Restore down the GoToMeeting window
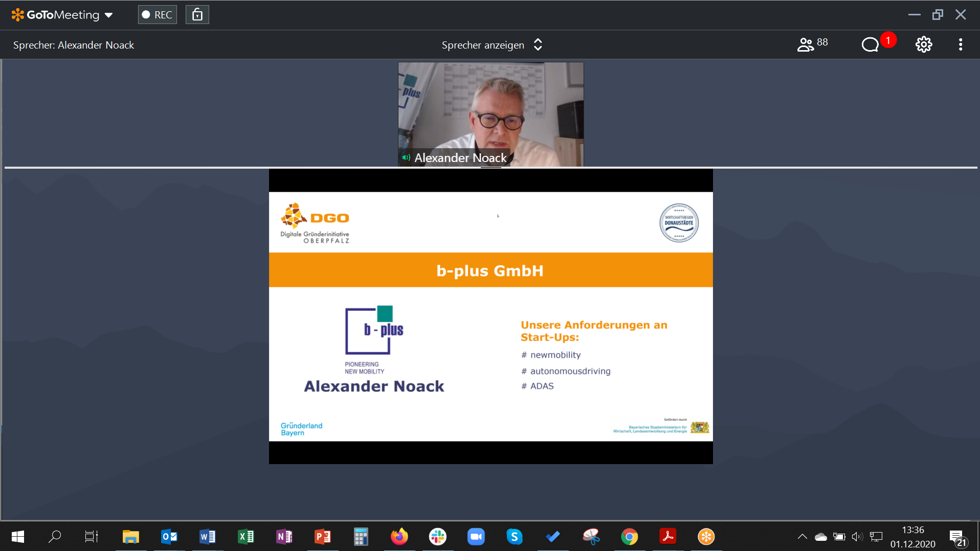Image resolution: width=980 pixels, height=551 pixels. [938, 15]
